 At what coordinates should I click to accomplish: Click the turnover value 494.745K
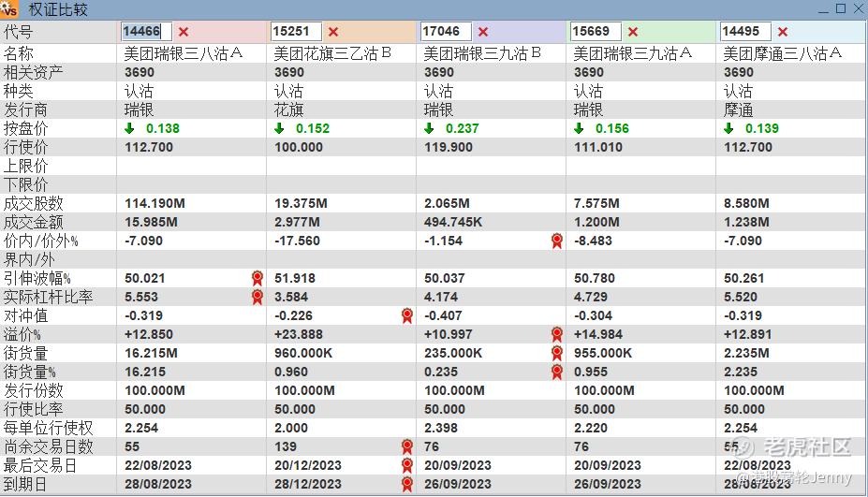click(x=453, y=222)
